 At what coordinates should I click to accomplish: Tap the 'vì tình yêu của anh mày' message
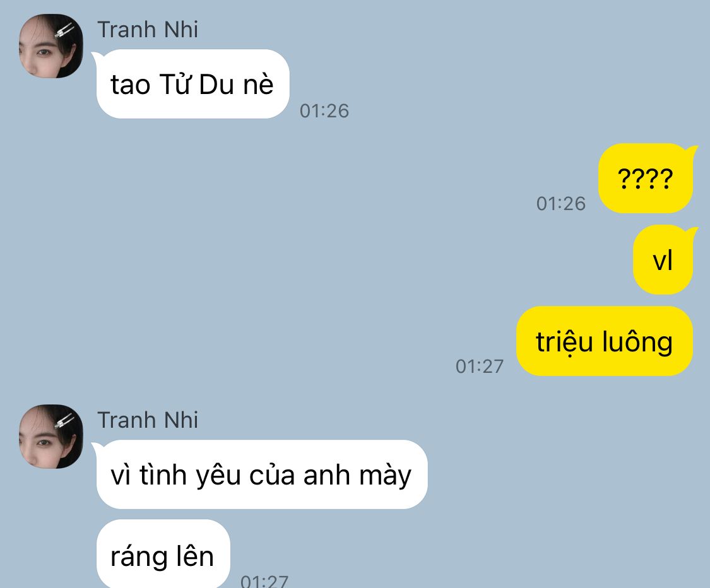(262, 474)
